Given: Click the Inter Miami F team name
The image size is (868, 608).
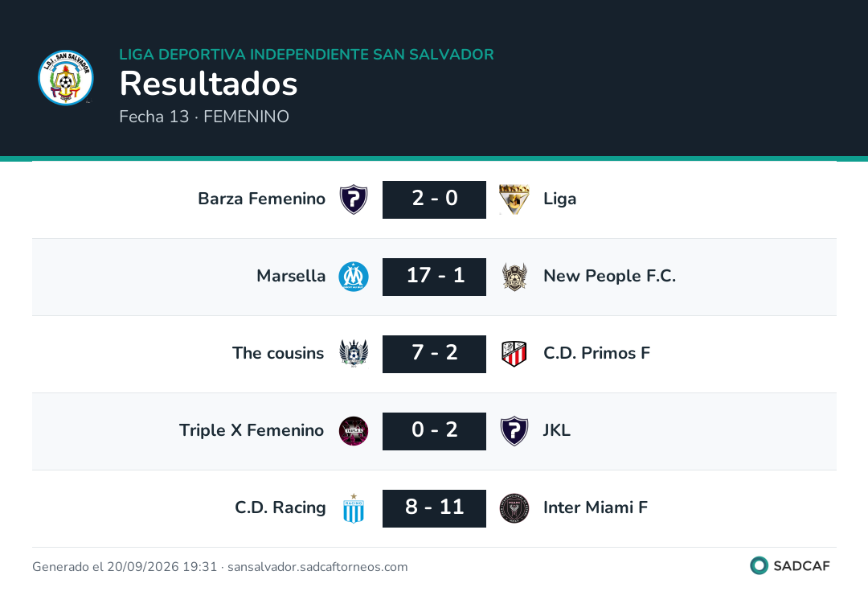Looking at the screenshot, I should 596,507.
